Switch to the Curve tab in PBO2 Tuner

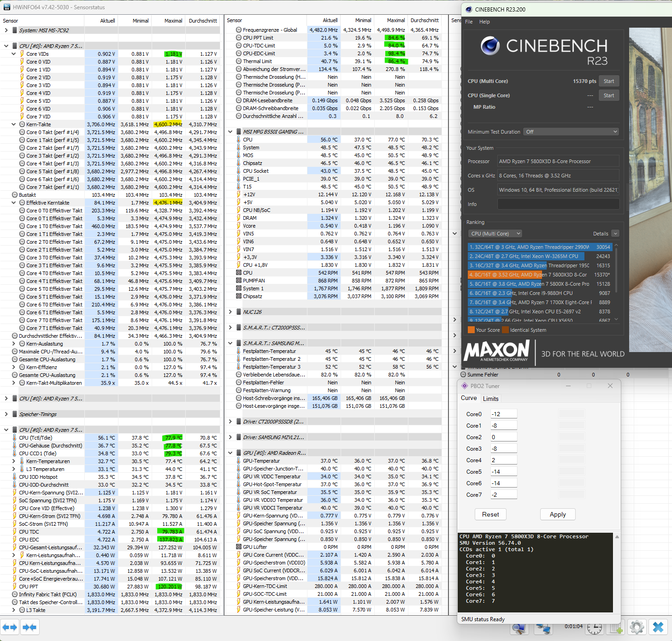pyautogui.click(x=469, y=398)
